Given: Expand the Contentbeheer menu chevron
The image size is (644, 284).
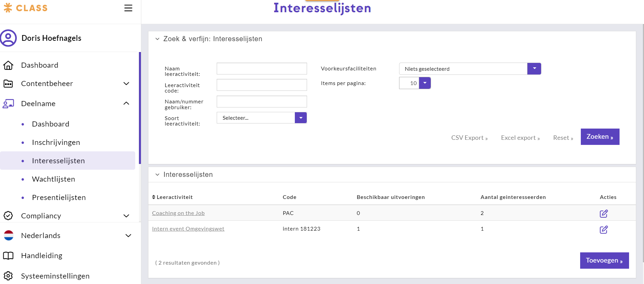Looking at the screenshot, I should [126, 84].
